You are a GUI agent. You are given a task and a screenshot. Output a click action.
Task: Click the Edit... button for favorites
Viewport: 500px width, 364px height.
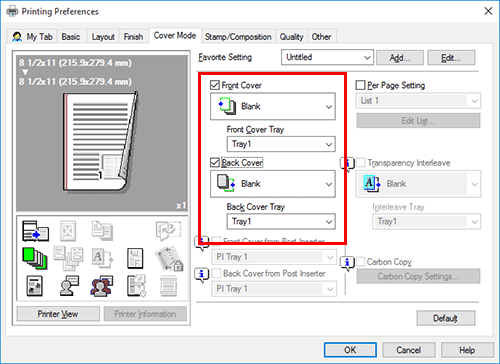point(451,58)
